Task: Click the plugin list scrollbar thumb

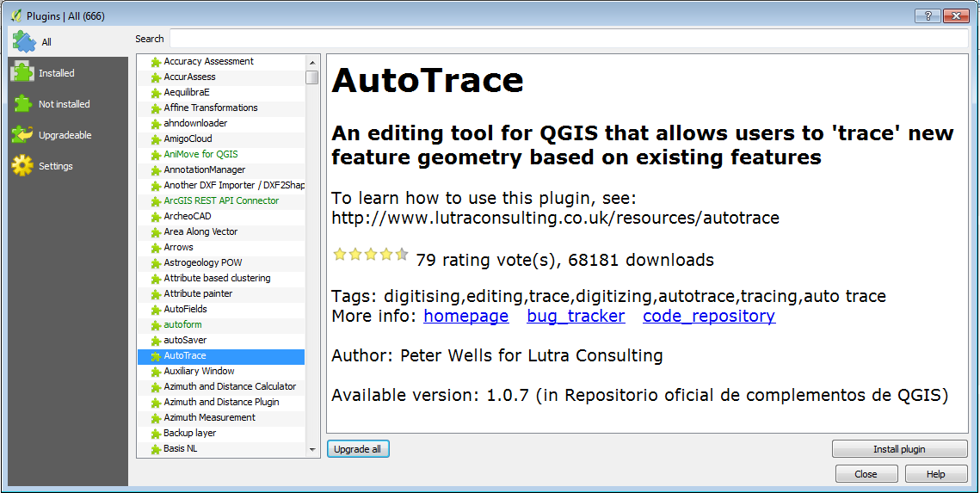Action: point(311,77)
